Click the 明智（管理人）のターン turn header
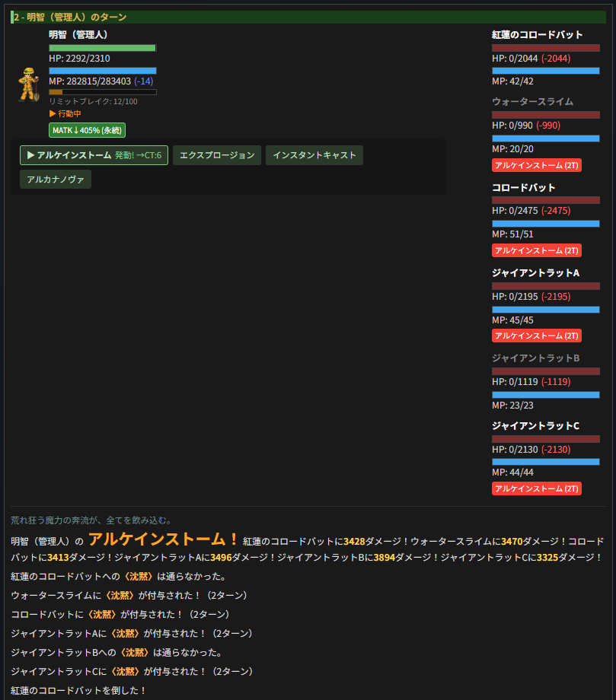This screenshot has height=700, width=616. pos(70,17)
